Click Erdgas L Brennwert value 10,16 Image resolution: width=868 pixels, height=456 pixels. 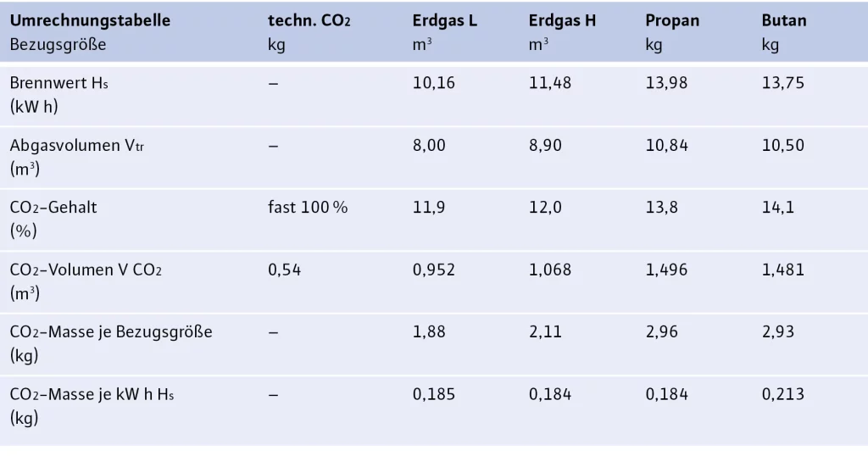[x=433, y=83]
